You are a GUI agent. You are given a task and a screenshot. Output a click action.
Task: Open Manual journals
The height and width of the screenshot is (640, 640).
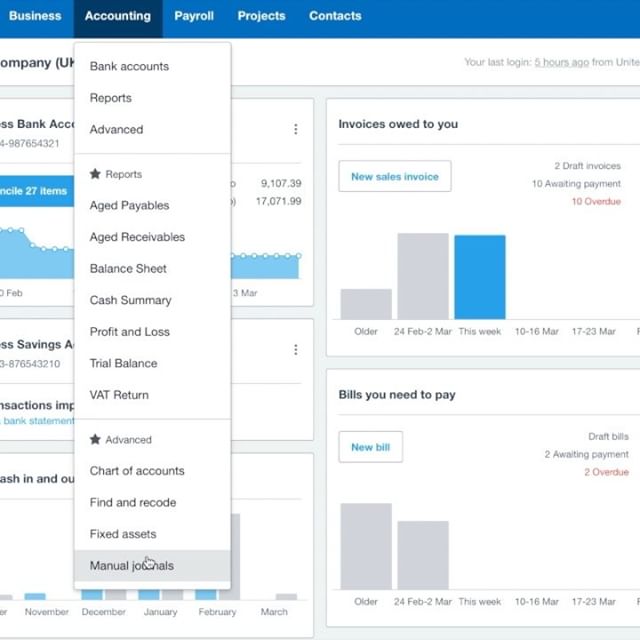(x=152, y=565)
